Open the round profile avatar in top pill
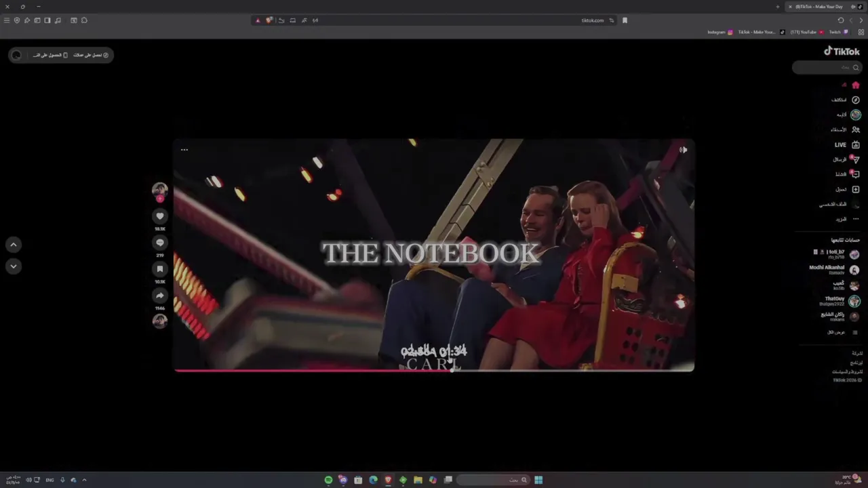The height and width of the screenshot is (488, 868). 17,55
